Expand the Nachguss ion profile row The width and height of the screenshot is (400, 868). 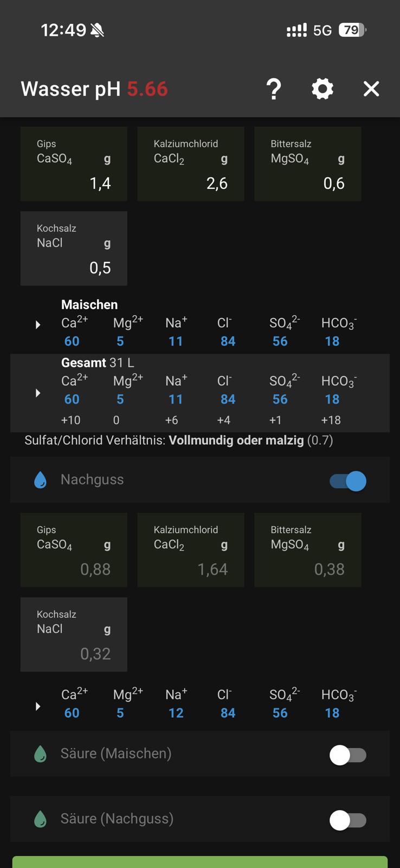[38, 706]
